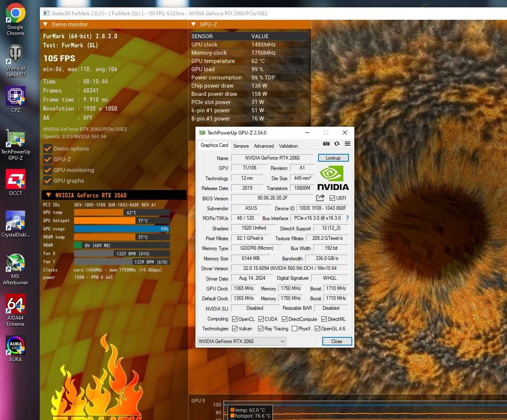The width and height of the screenshot is (507, 420).
Task: Click Subvendor ASUS field
Action: tap(251, 208)
